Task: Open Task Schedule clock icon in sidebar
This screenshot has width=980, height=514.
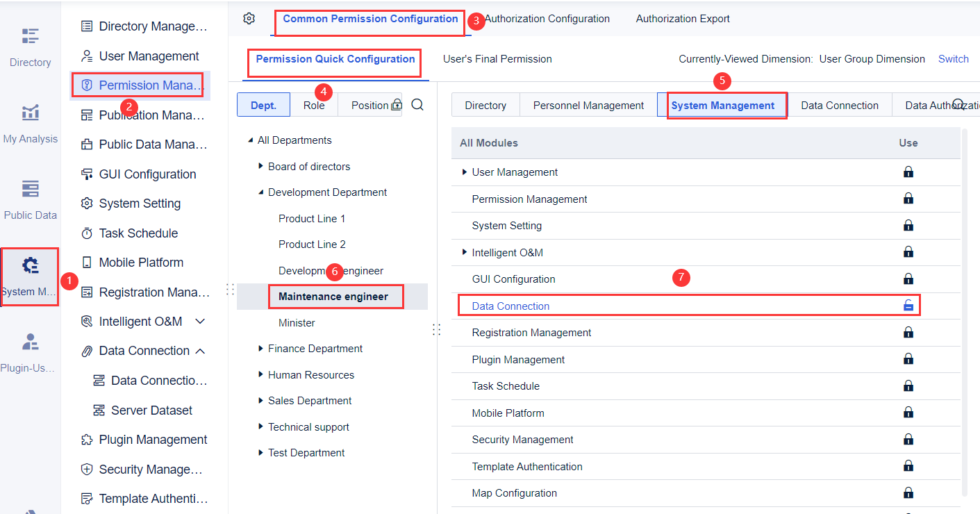Action: (87, 233)
